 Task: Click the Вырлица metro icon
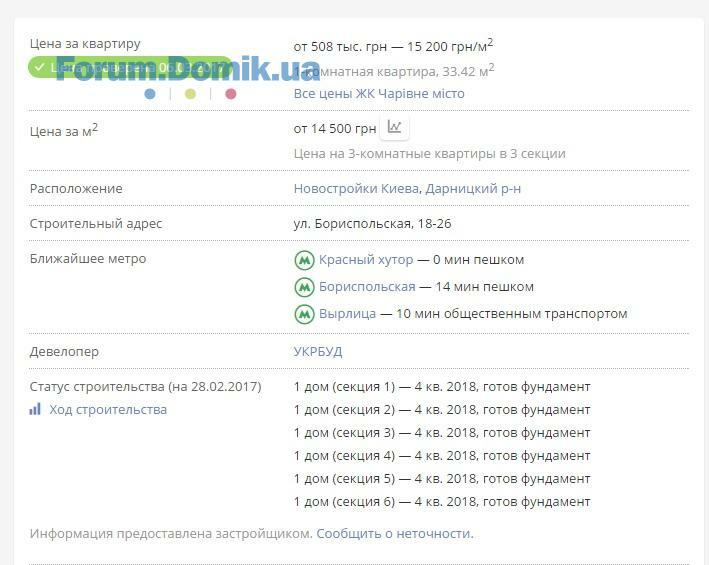(304, 314)
